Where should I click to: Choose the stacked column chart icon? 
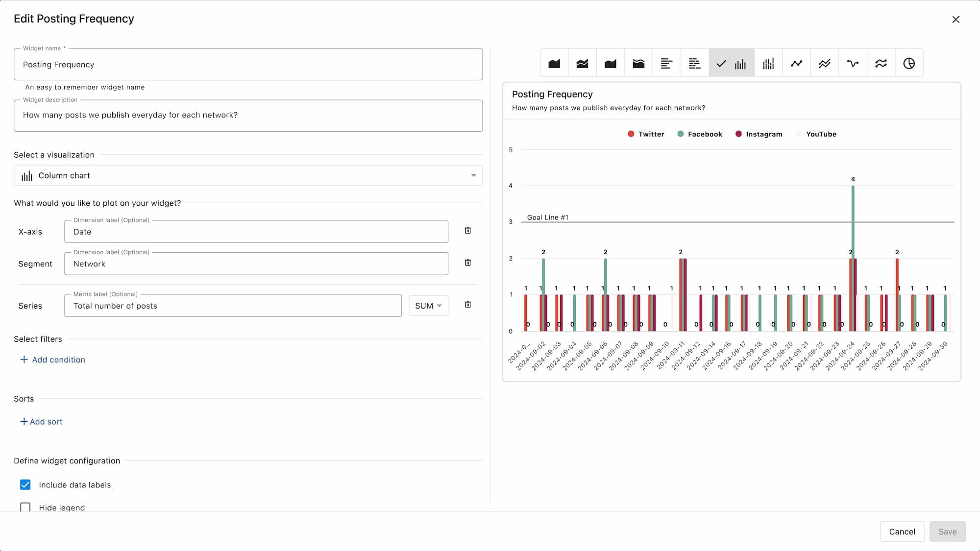pyautogui.click(x=768, y=63)
